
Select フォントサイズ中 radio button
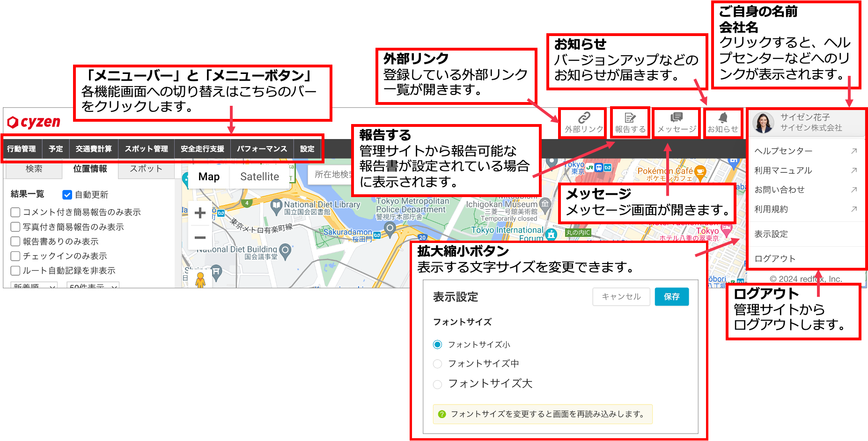coord(437,364)
